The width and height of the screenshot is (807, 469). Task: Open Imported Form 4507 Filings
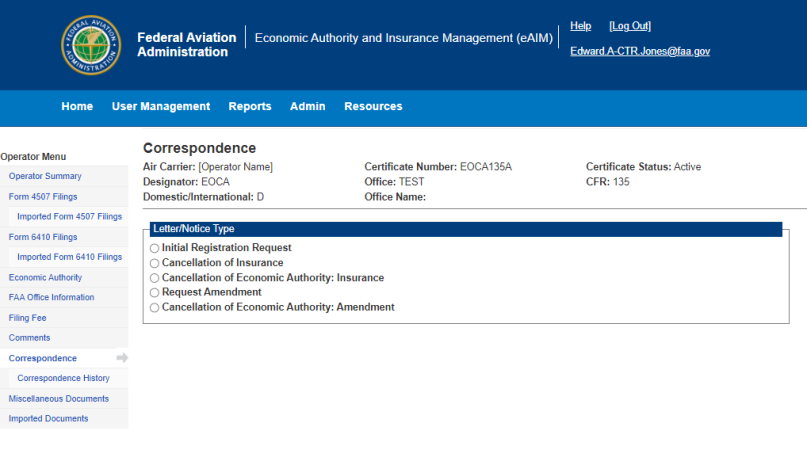tap(69, 217)
